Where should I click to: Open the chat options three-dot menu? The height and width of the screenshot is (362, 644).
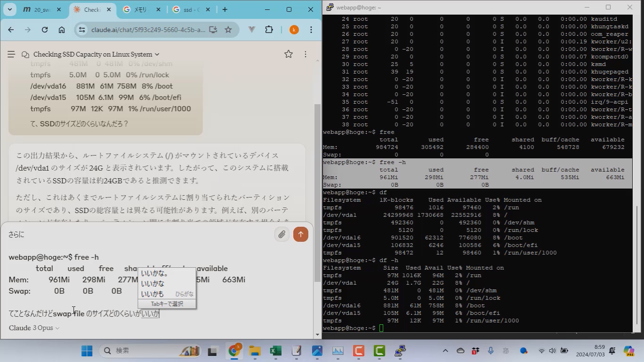pos(306,54)
